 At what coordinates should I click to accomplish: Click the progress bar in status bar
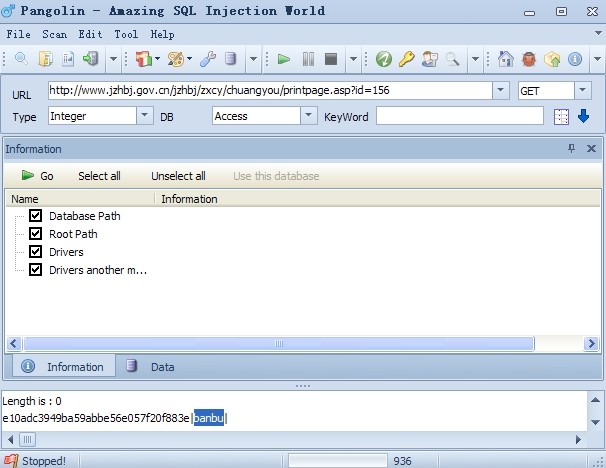pyautogui.click(x=338, y=461)
